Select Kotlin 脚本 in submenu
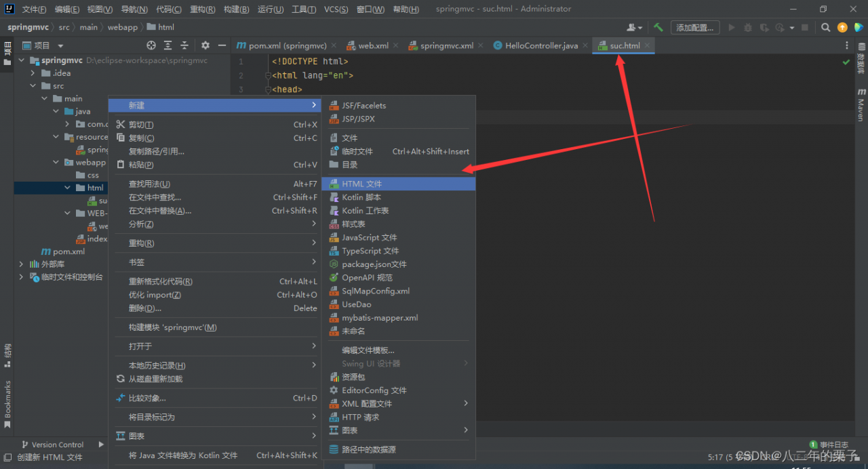868x469 pixels. 399,197
